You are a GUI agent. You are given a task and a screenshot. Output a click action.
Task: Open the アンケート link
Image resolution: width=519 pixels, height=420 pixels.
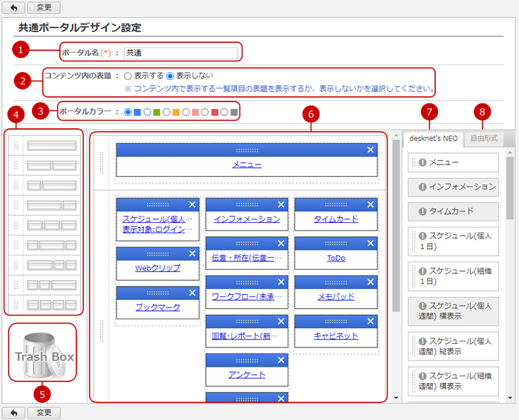pyautogui.click(x=247, y=375)
